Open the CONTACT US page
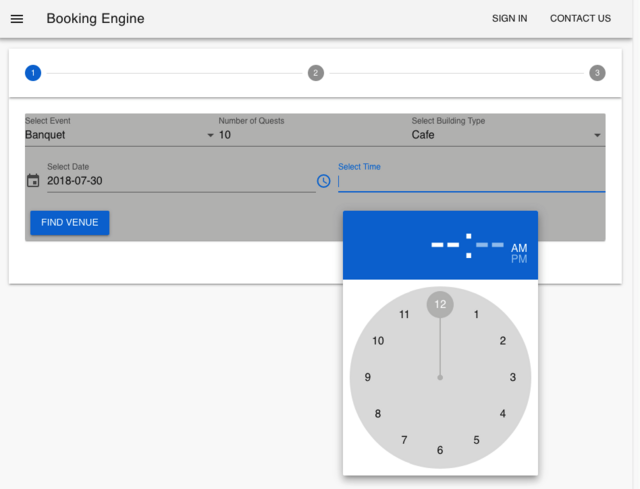 (580, 19)
